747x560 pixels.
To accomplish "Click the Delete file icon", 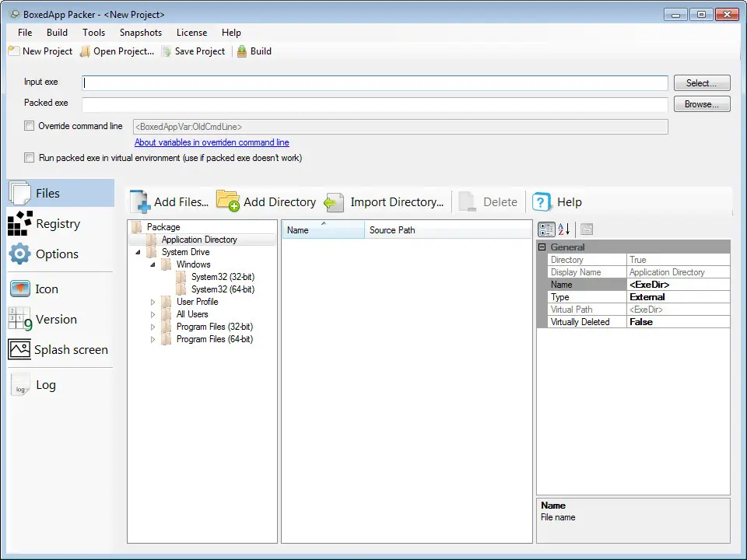I will pyautogui.click(x=467, y=202).
